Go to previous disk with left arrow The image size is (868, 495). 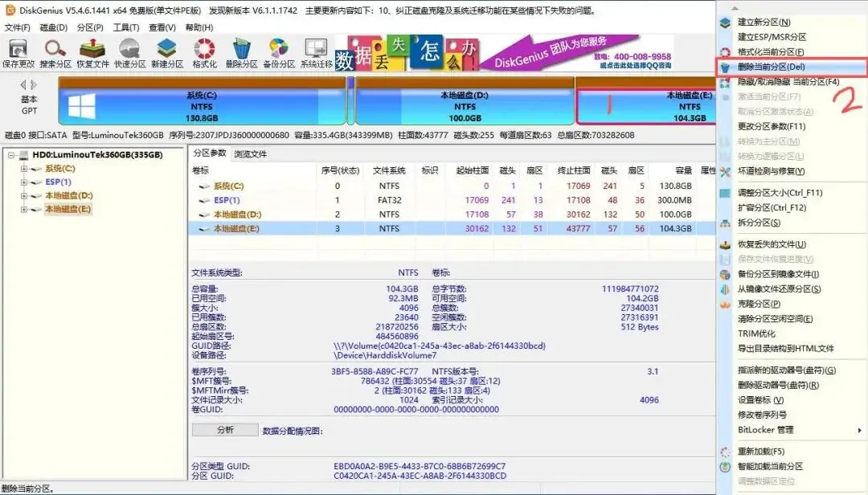[23, 84]
